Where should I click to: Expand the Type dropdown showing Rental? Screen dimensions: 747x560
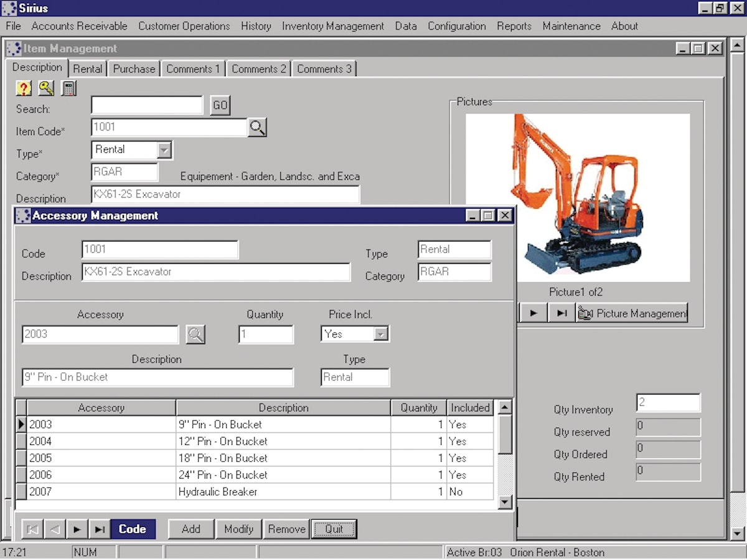pyautogui.click(x=166, y=150)
